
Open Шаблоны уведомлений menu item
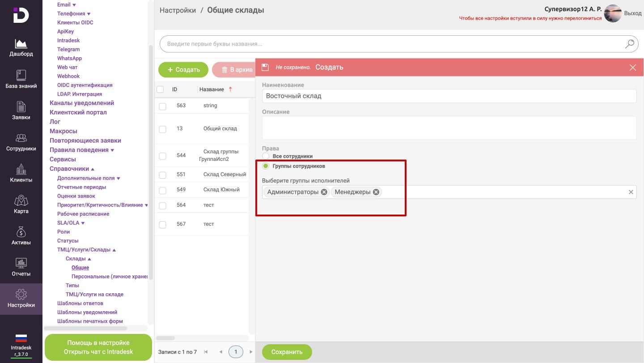[87, 312]
